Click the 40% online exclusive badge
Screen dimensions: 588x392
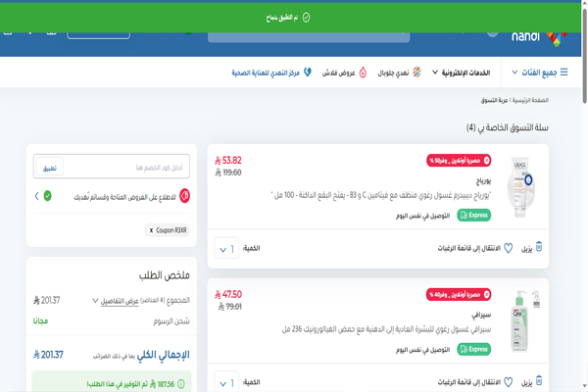coord(459,294)
